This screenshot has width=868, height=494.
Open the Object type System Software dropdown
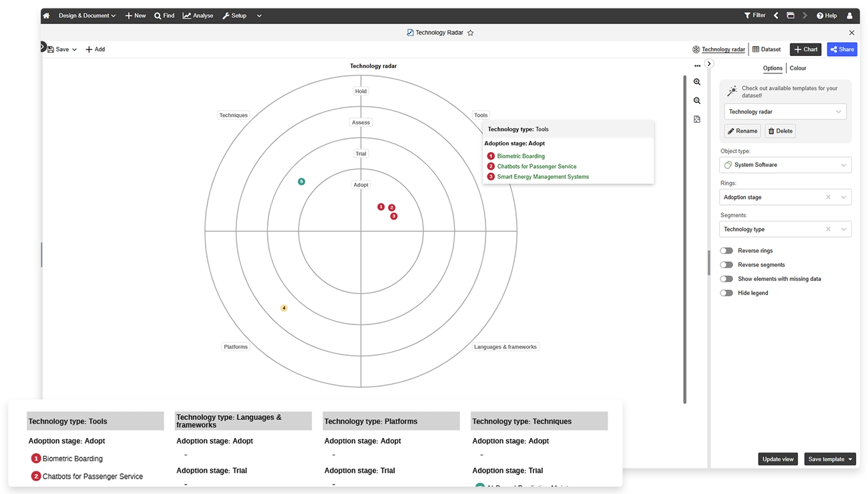coord(786,165)
